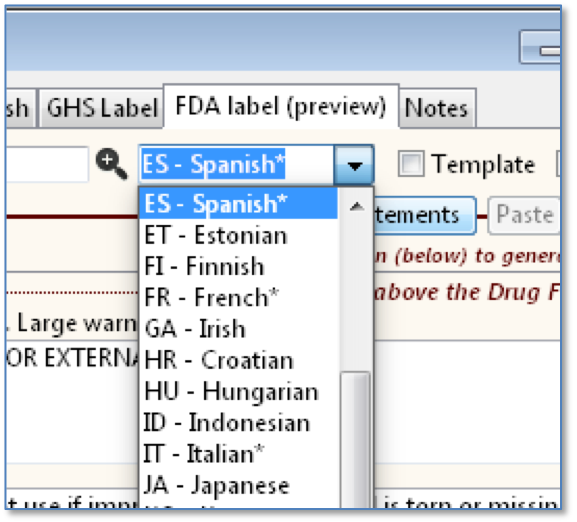Select the FDA label (preview) tab
The width and height of the screenshot is (577, 522).
tap(281, 106)
